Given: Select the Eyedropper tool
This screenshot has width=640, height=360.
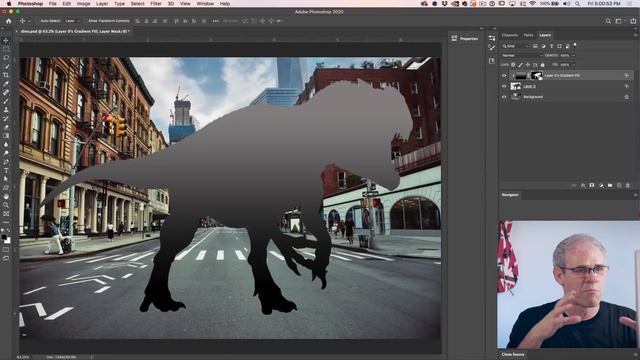Looking at the screenshot, I should click(x=6, y=84).
